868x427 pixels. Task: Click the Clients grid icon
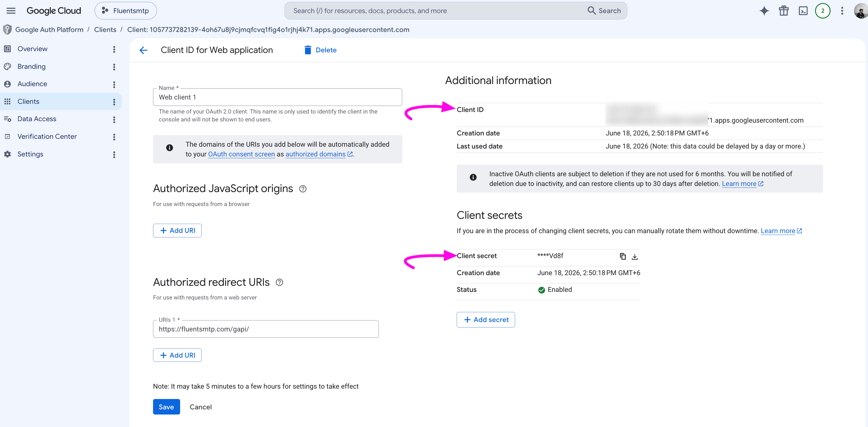click(7, 101)
